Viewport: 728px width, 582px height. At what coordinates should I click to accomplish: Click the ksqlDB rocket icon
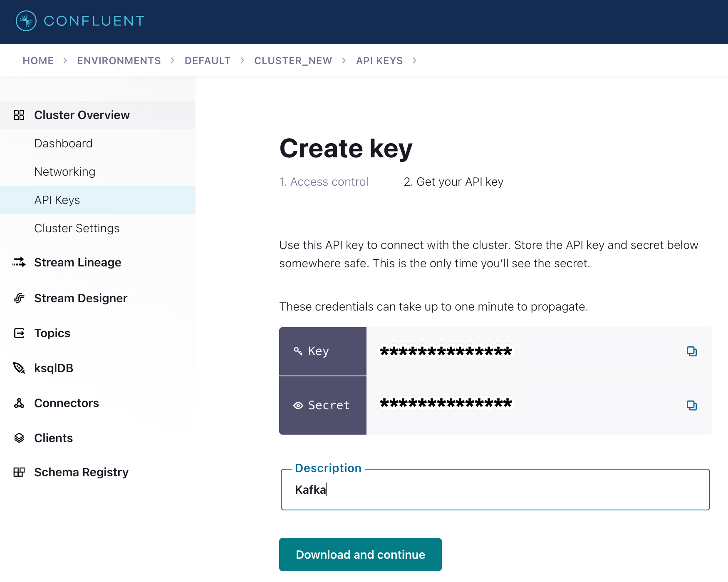click(19, 368)
